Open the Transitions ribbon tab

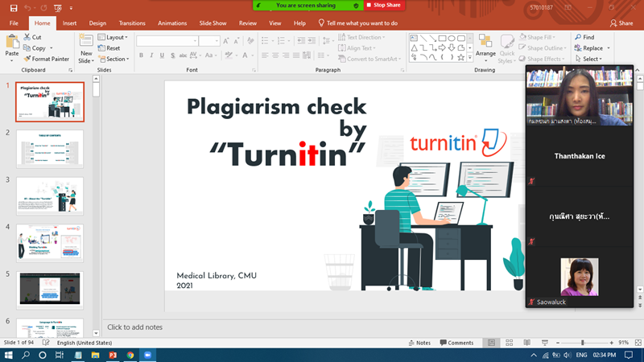132,23
